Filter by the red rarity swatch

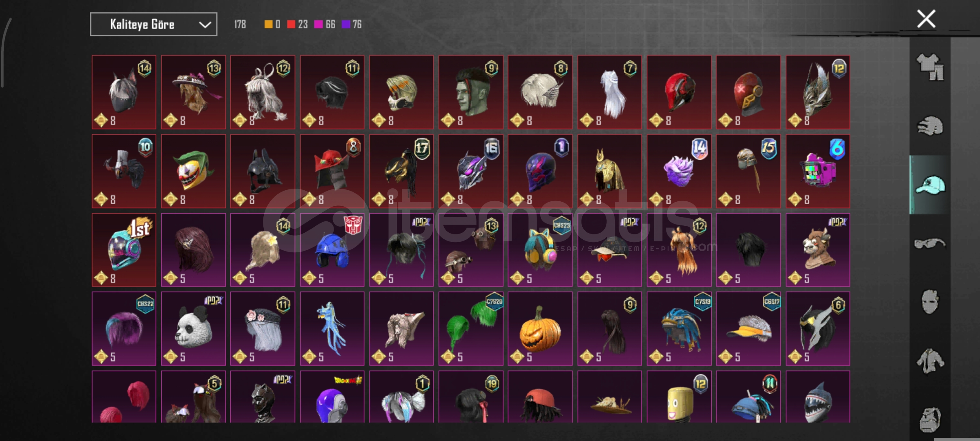(x=291, y=24)
